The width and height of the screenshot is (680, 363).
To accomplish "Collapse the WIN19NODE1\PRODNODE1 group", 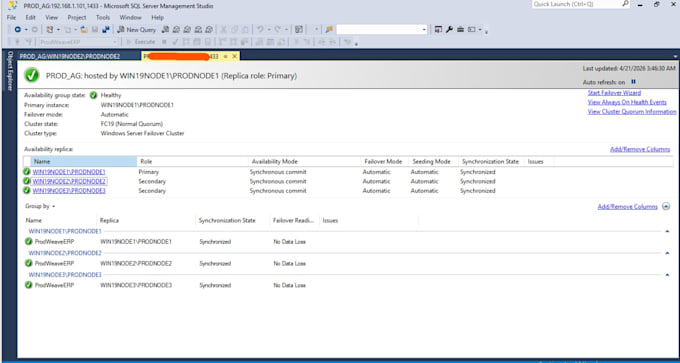I will 667,231.
